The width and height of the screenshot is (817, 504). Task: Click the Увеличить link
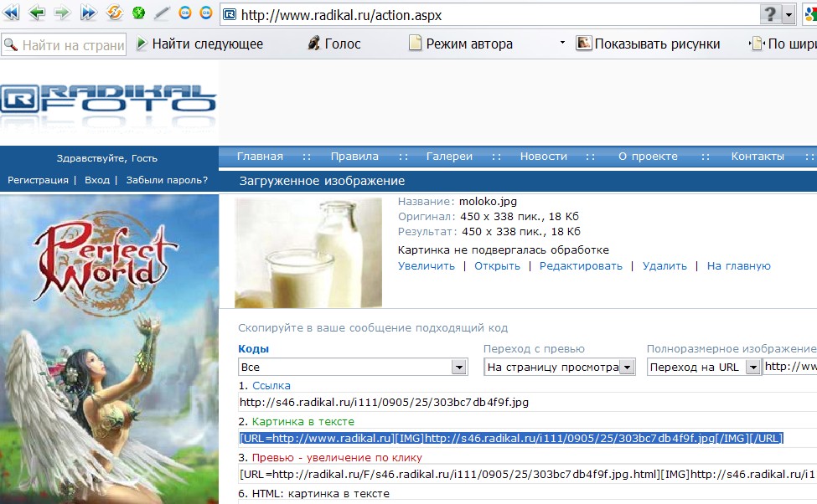(427, 266)
